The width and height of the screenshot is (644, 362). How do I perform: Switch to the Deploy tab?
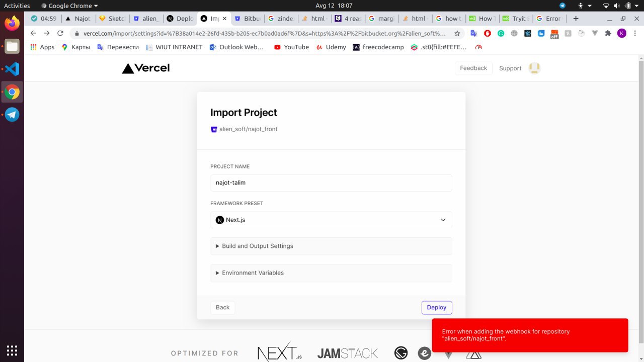point(180,19)
